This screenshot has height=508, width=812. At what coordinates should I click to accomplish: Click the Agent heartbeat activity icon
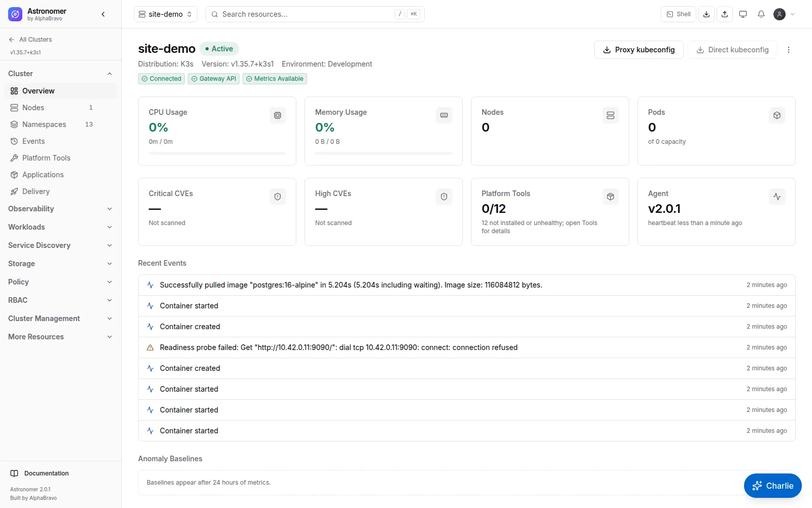pos(777,197)
